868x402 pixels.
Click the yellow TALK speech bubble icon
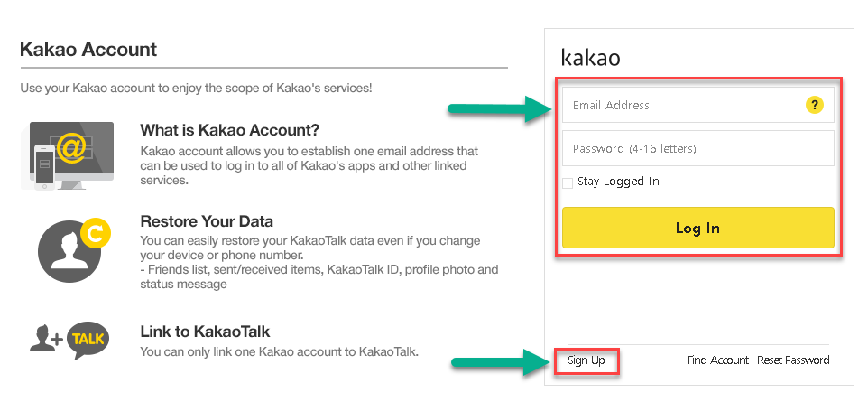tap(88, 339)
